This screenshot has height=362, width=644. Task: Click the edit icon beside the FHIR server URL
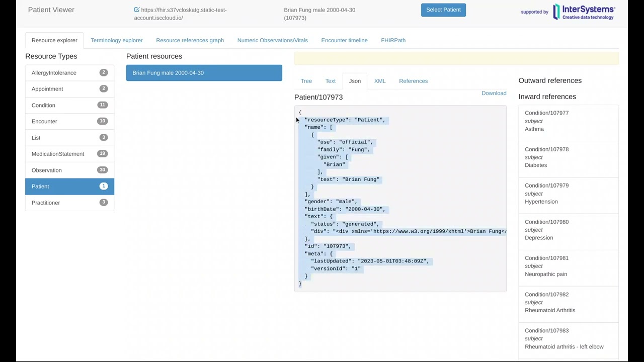(137, 10)
